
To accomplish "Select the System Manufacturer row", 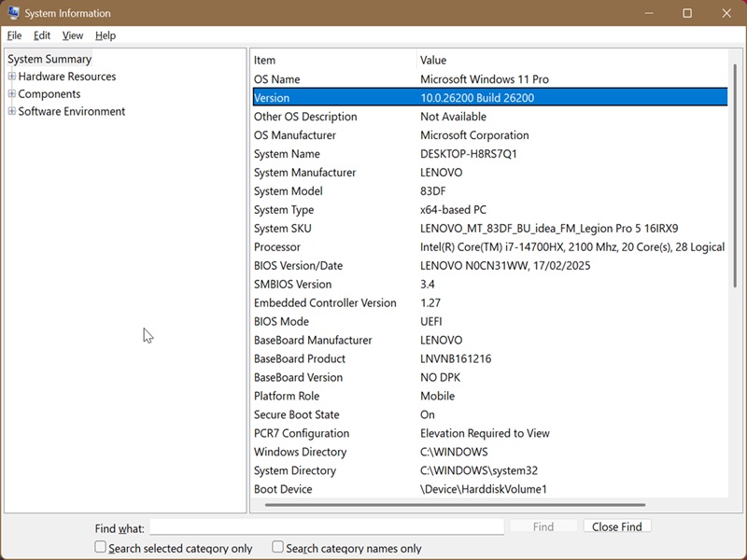I will [490, 173].
